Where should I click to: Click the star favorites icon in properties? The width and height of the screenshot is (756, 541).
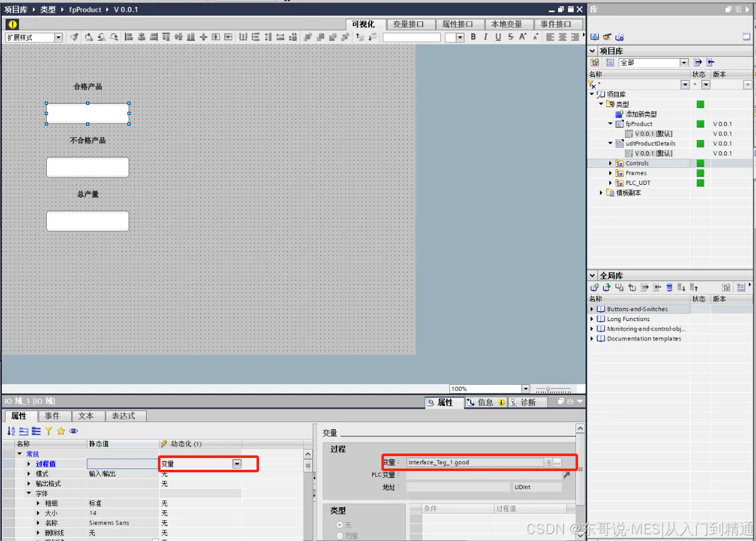pyautogui.click(x=61, y=431)
